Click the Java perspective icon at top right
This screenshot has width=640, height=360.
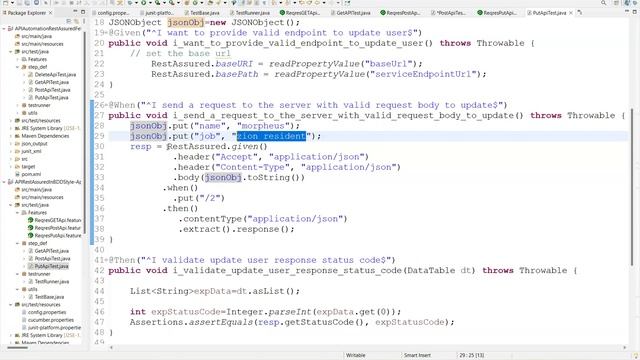pos(627,3)
